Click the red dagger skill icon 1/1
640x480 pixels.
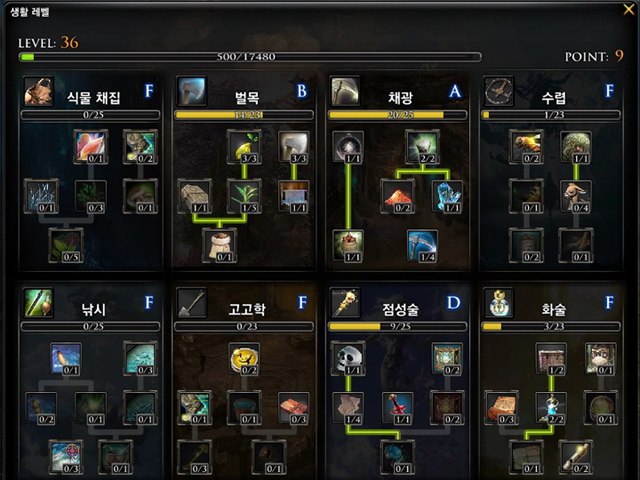click(398, 408)
